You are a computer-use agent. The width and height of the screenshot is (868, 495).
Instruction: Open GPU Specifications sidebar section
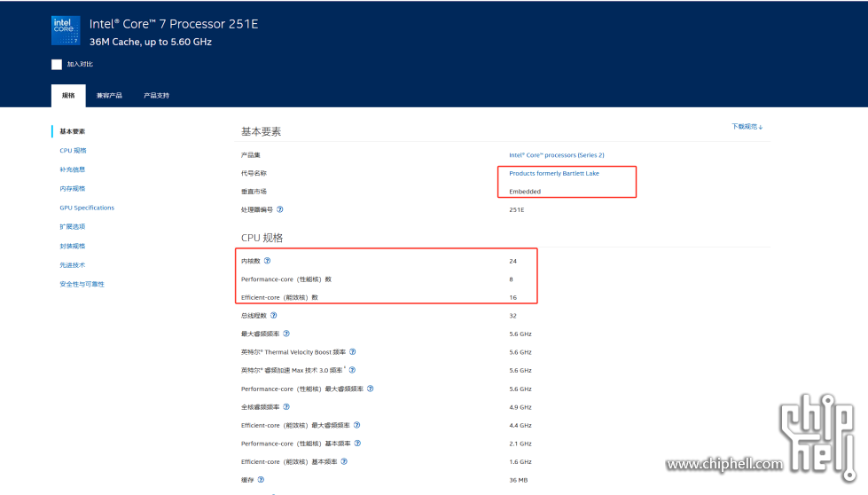click(87, 208)
